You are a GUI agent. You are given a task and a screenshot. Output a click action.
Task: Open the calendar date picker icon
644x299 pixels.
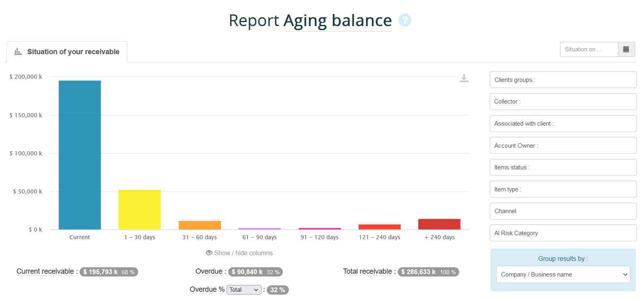click(626, 49)
